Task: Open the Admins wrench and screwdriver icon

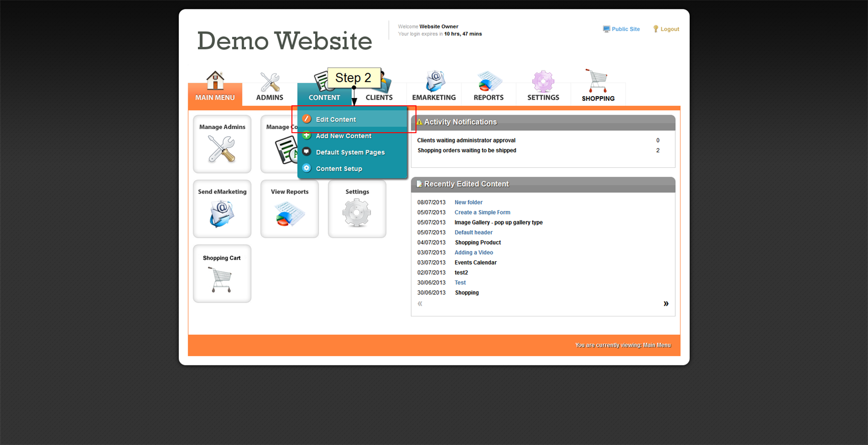Action: click(x=270, y=82)
